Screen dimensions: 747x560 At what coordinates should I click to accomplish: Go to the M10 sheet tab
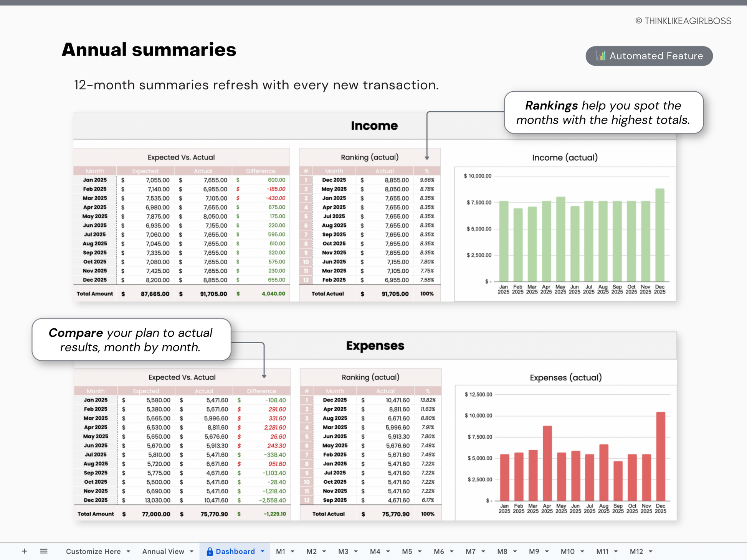567,552
